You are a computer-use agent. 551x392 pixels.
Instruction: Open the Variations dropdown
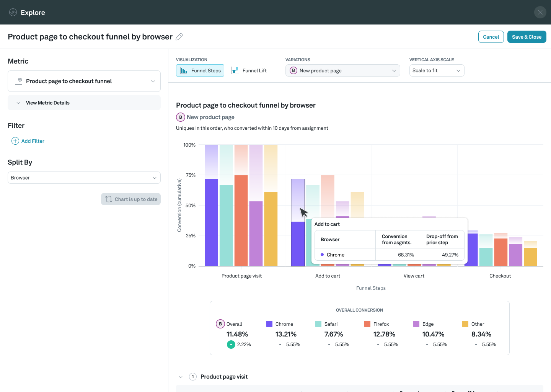tap(342, 70)
